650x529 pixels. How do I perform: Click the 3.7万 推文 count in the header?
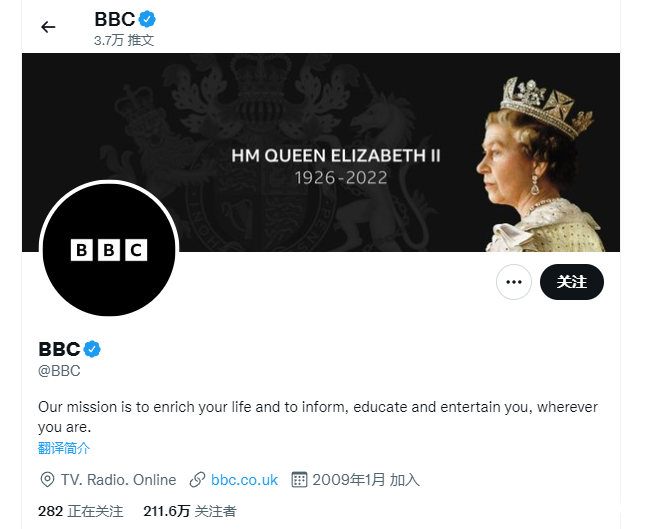[x=124, y=41]
